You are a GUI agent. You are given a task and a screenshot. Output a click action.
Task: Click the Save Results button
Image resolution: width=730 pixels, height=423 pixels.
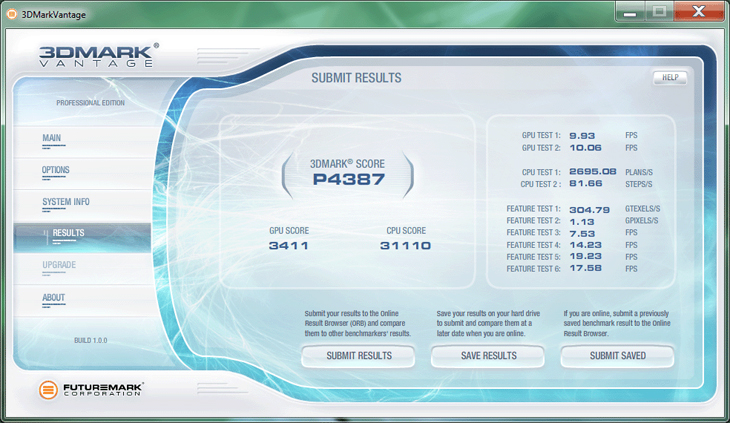click(x=488, y=356)
